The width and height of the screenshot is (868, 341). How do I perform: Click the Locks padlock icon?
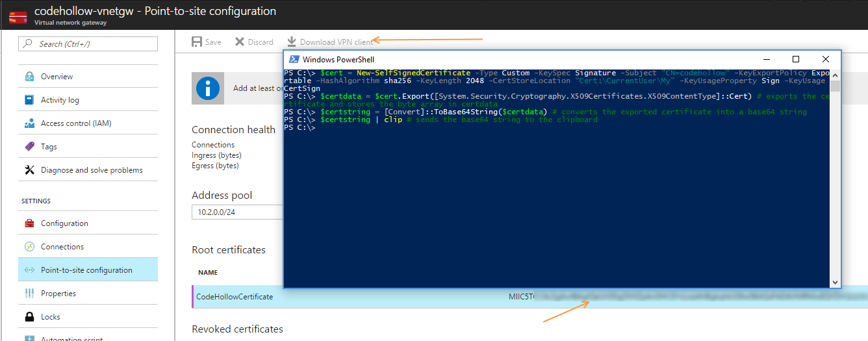point(29,317)
